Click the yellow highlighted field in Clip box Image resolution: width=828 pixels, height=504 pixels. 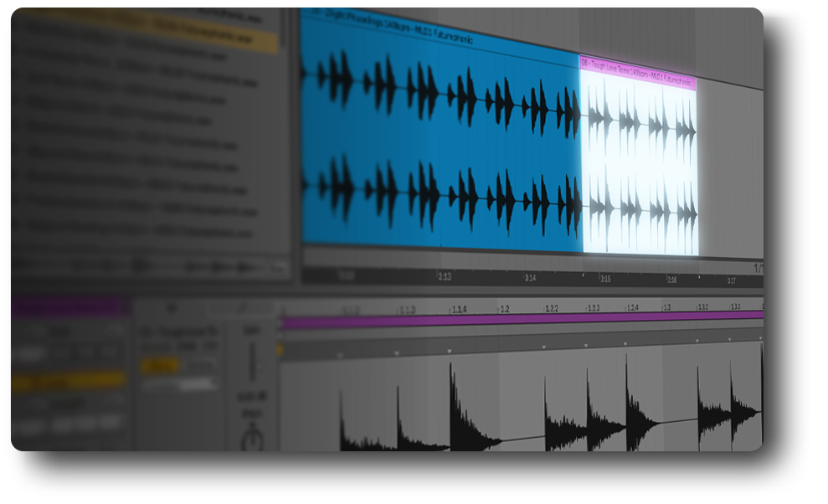coord(67,381)
